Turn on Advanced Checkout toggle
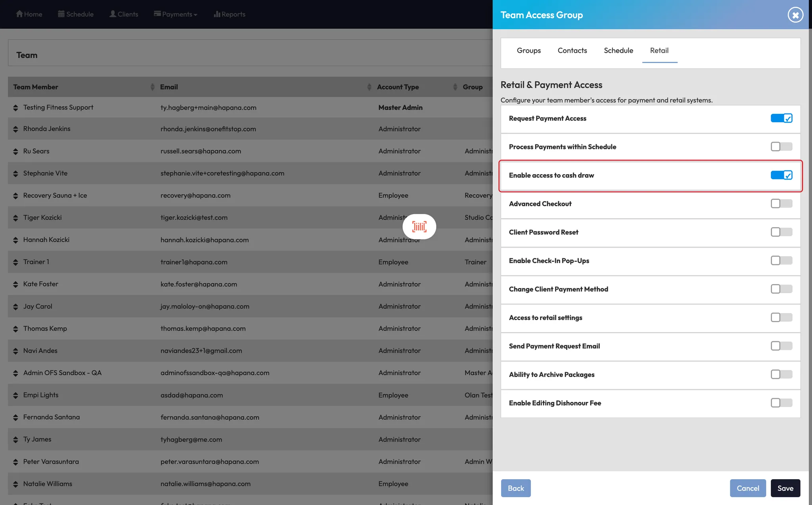 coord(781,204)
